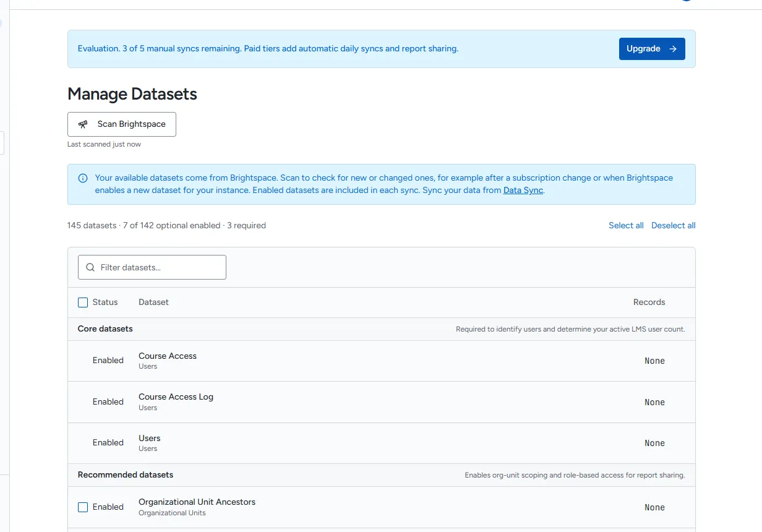
Task: Click the Evaluation syncs remaining banner text
Action: (x=268, y=49)
